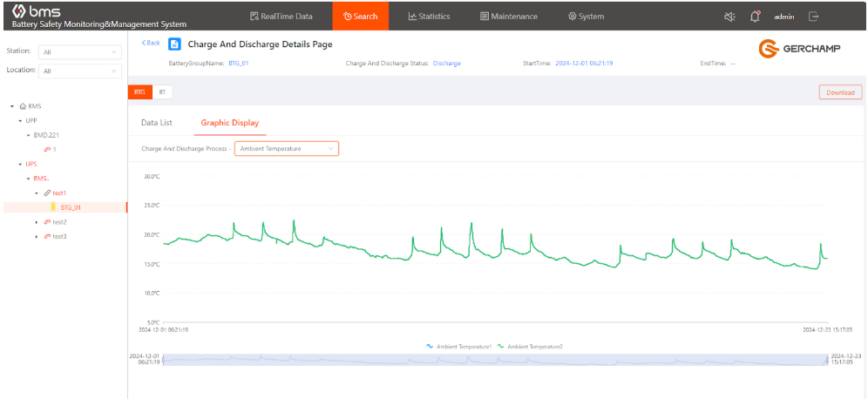Toggle Ambient Temperature1 legend series
The image size is (868, 399).
click(x=458, y=346)
